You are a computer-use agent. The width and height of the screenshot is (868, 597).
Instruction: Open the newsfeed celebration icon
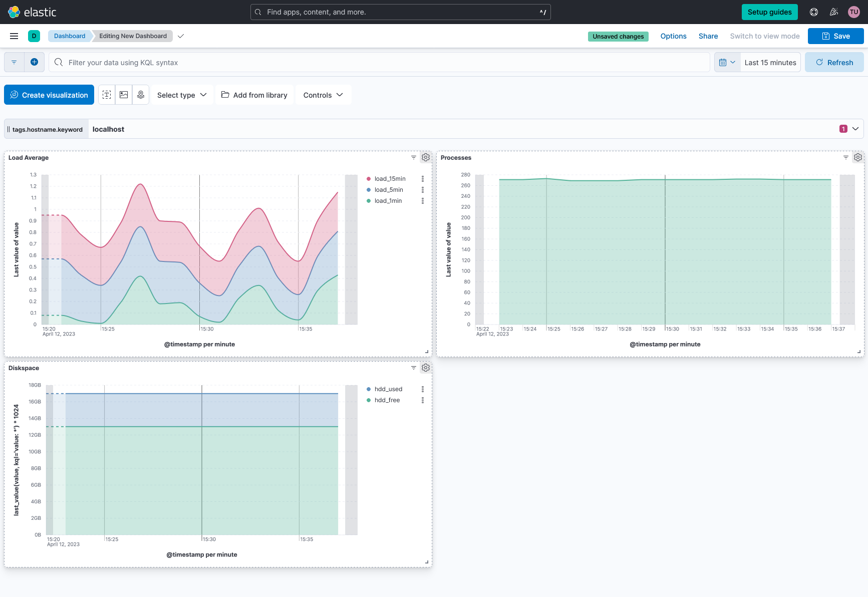[834, 12]
